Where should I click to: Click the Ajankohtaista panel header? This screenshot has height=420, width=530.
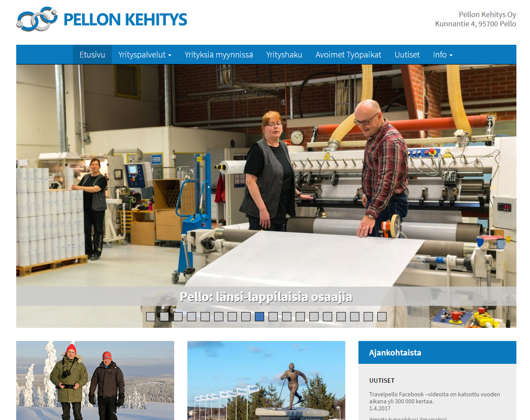[437, 352]
